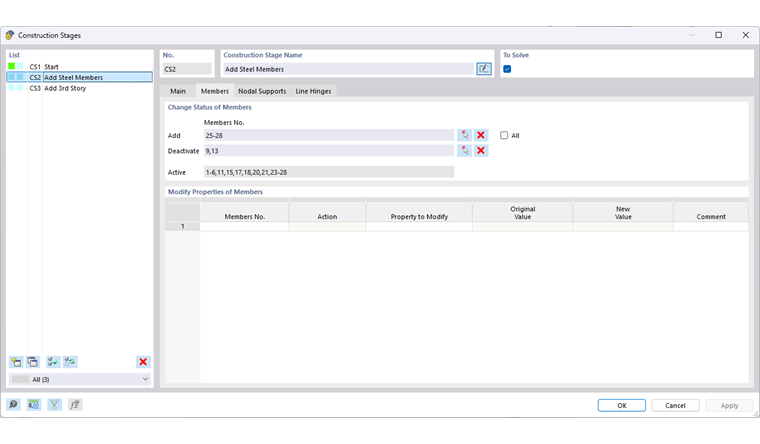Confirm with the OK button
Image resolution: width=760 pixels, height=444 pixels.
click(622, 405)
